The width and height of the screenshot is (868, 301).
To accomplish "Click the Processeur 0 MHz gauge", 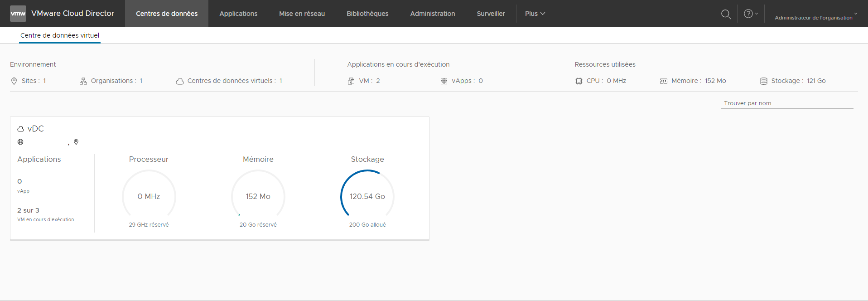I will 149,196.
